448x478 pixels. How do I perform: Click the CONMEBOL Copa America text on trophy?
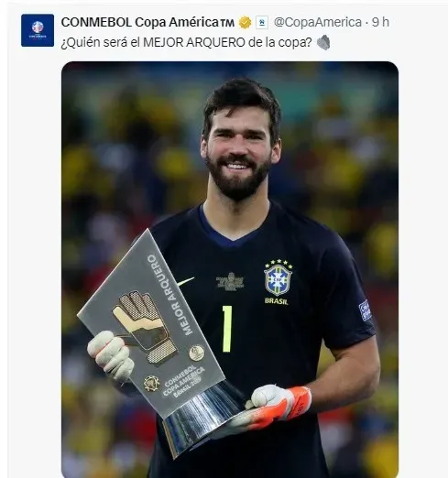184,380
